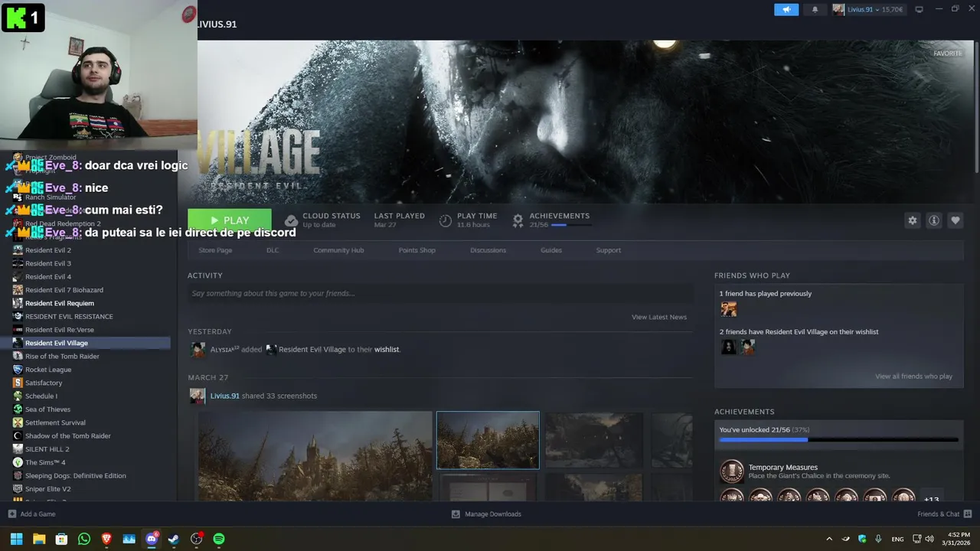Click the Schedule I game icon
The height and width of the screenshot is (551, 980).
point(18,396)
